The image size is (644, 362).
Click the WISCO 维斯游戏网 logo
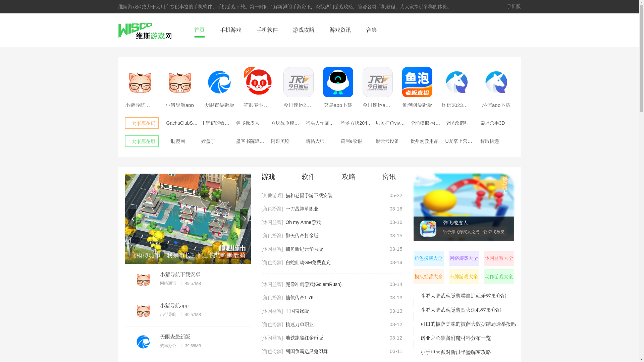145,31
